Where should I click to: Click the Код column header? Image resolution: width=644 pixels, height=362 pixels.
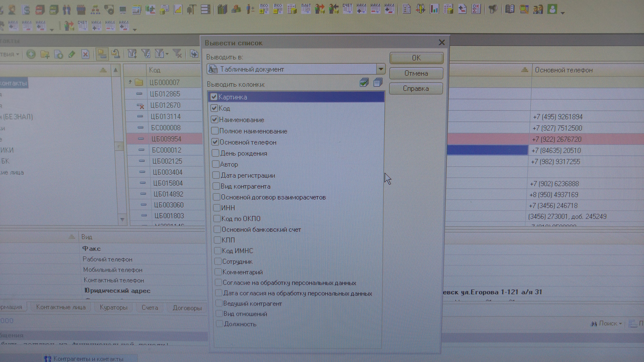click(x=174, y=70)
